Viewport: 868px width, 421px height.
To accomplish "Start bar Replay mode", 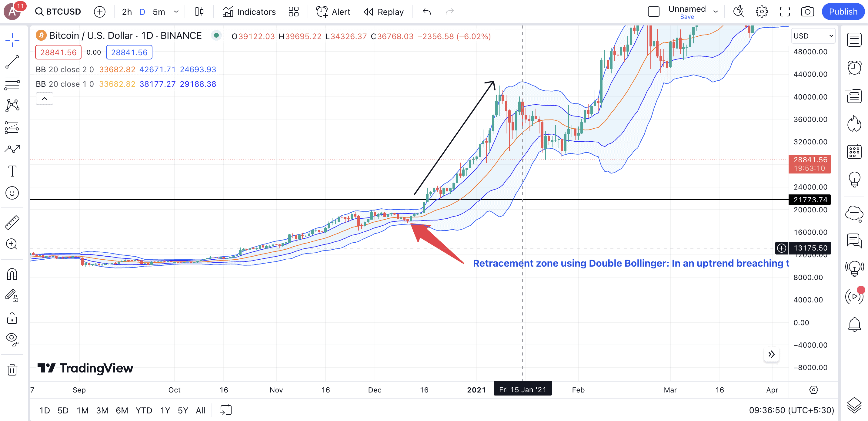I will pyautogui.click(x=383, y=12).
